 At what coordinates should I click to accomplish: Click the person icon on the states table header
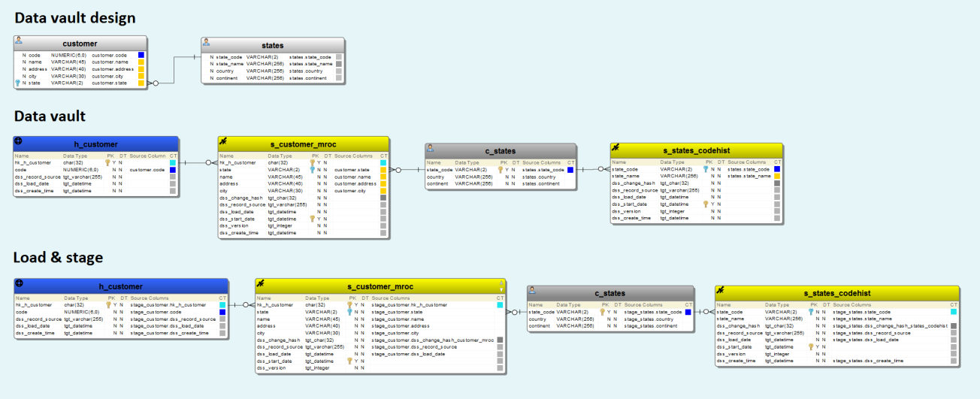click(x=207, y=41)
